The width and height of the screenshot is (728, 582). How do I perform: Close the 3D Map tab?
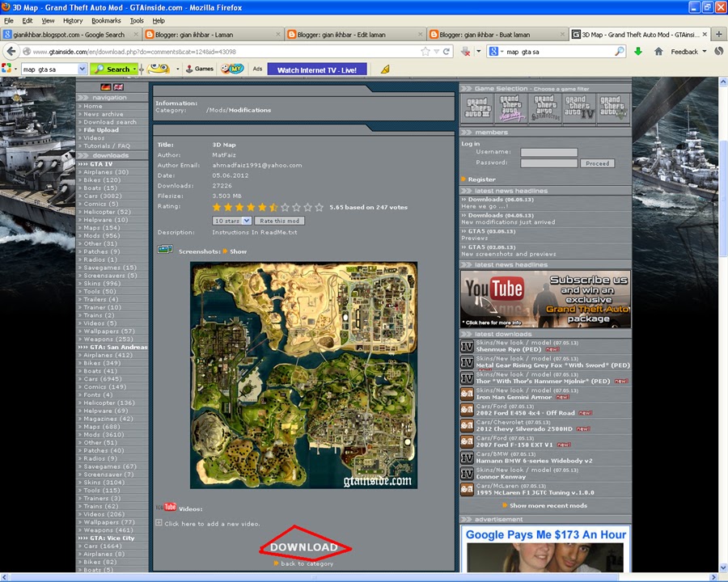(x=705, y=34)
